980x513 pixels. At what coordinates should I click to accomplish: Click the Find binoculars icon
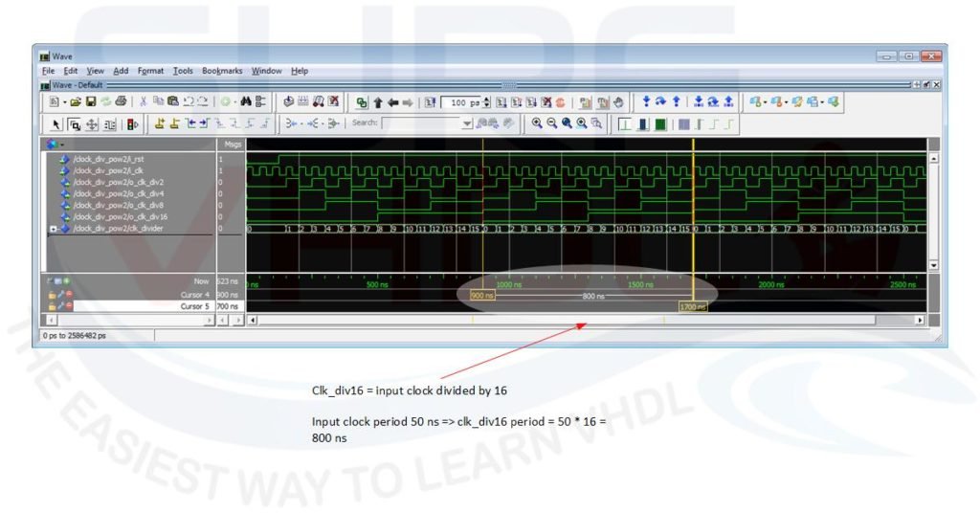(246, 101)
